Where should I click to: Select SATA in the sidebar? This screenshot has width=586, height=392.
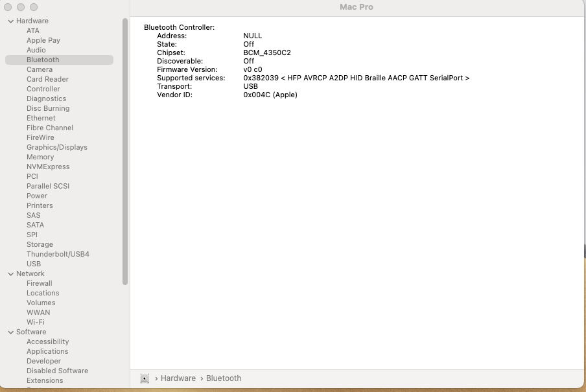35,225
